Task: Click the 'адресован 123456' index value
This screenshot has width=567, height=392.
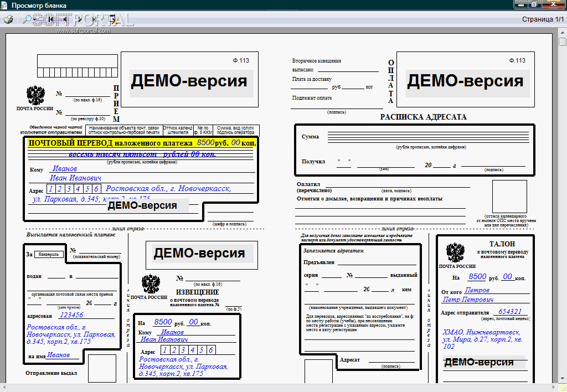Action: click(71, 315)
